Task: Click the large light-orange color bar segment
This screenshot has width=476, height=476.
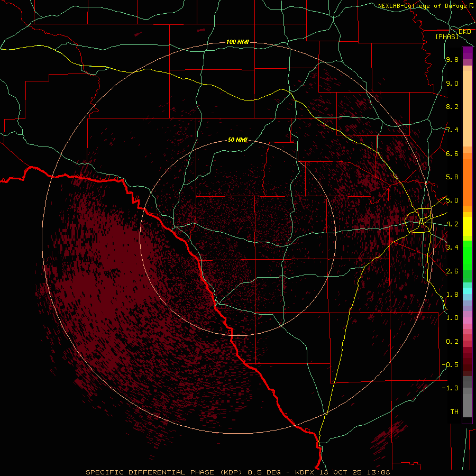Action: point(467,109)
